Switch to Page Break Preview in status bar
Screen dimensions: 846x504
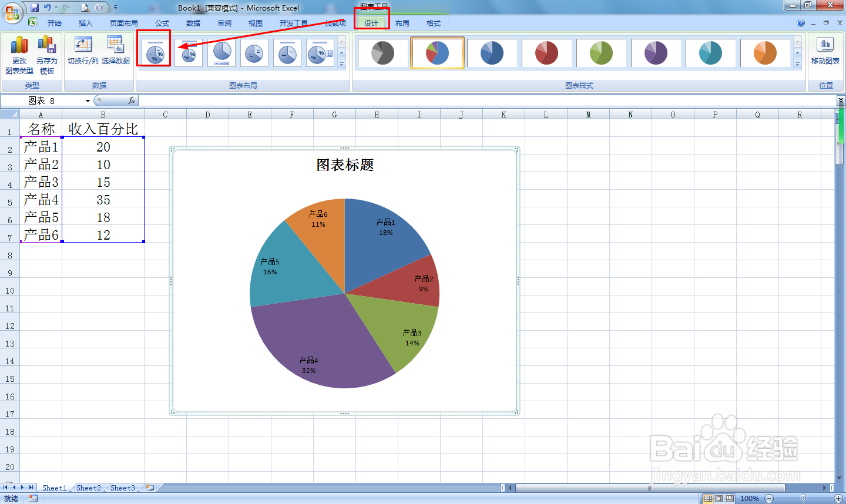[x=729, y=499]
